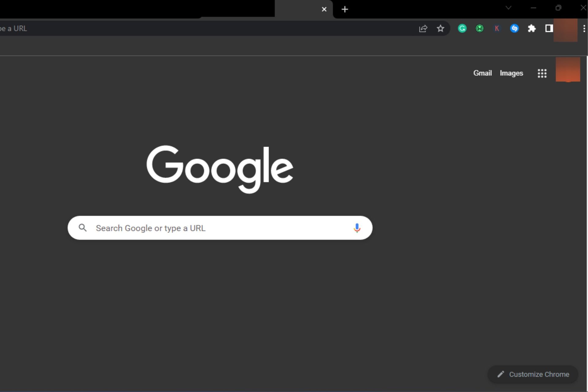Screen dimensions: 588x392
Task: Click the Gmail link in top bar
Action: pos(482,73)
